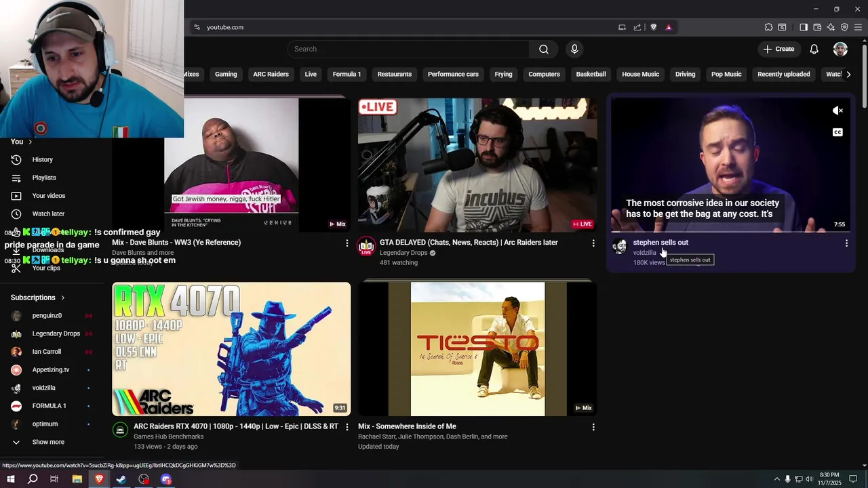Screen dimensions: 868x488
Task: Click the Brave Rewards triangle icon
Action: 669,27
